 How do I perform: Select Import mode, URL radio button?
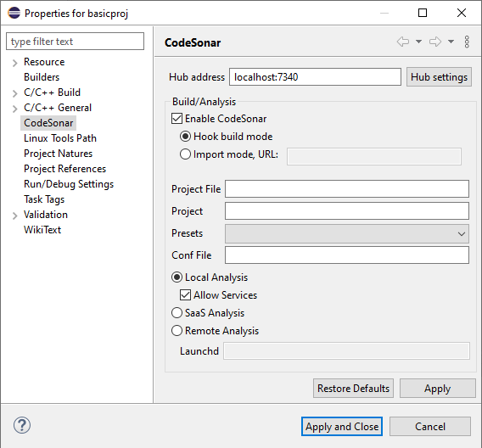click(185, 154)
